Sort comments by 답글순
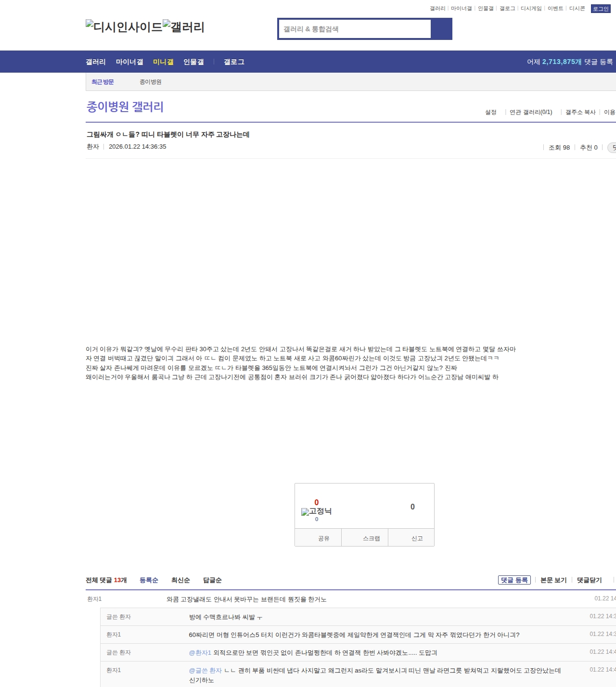 (x=212, y=580)
